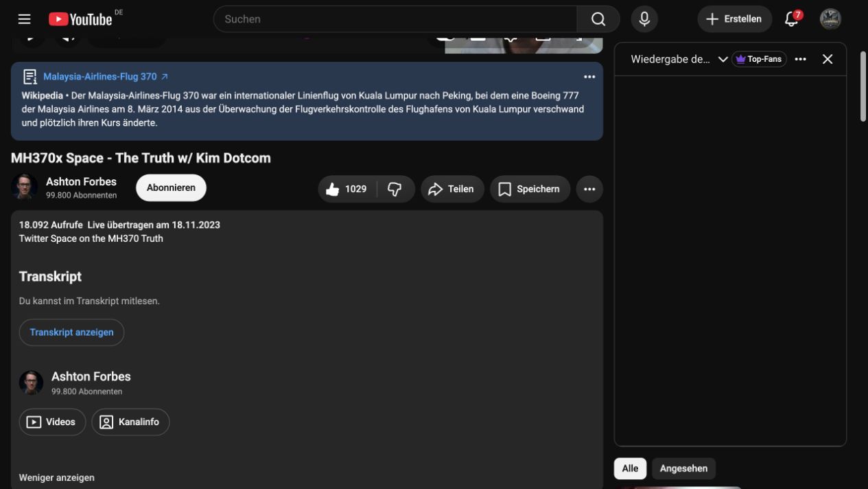Start voice search with microphone icon
The width and height of the screenshot is (868, 489).
[644, 19]
